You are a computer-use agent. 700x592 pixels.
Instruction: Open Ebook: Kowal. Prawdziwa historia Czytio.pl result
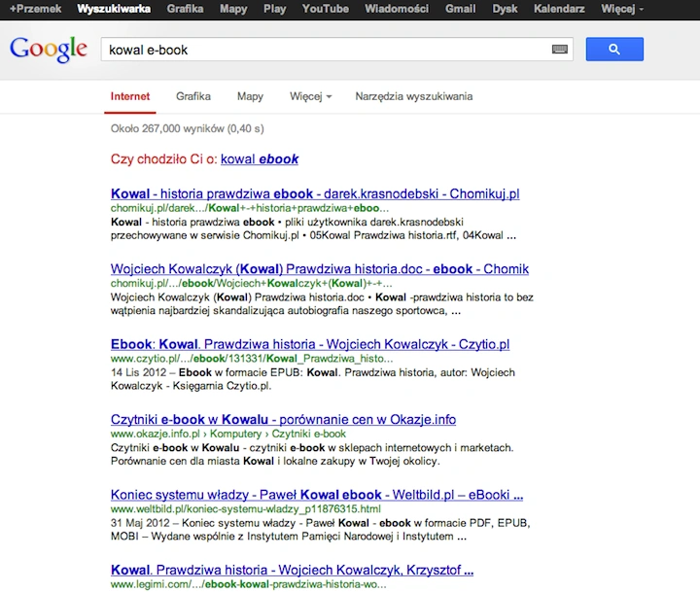click(310, 344)
